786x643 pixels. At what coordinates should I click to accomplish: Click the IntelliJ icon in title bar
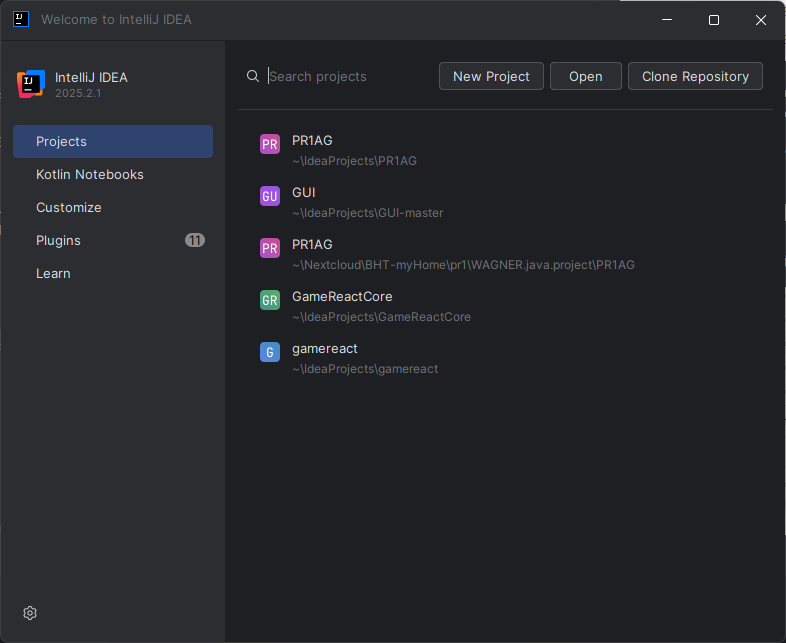coord(20,19)
